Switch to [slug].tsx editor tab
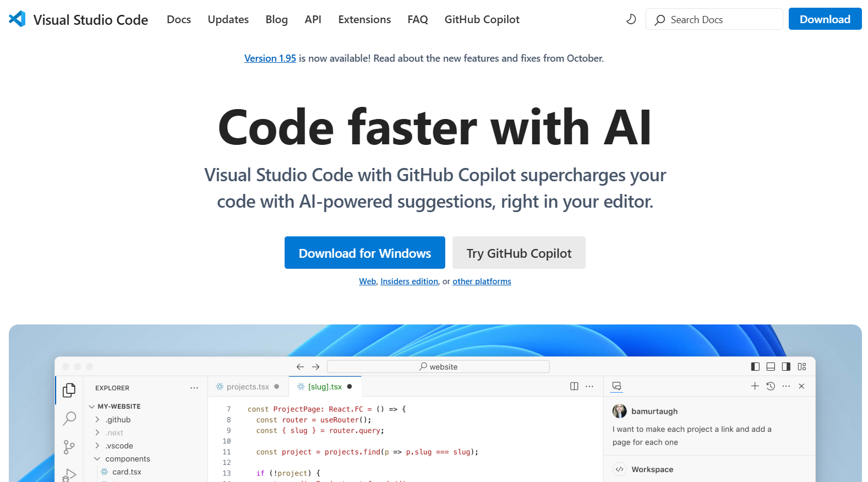Screen dimensions: 868x482 (x=325, y=387)
